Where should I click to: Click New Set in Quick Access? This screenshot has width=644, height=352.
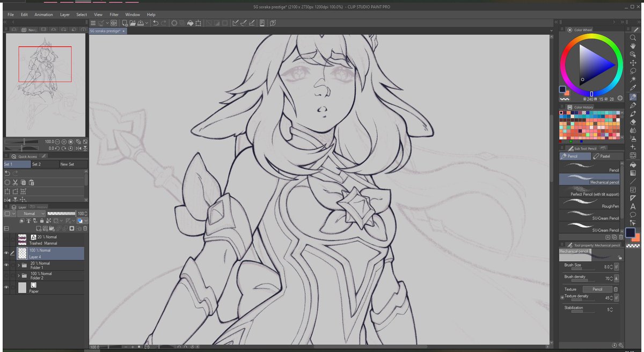[72, 164]
